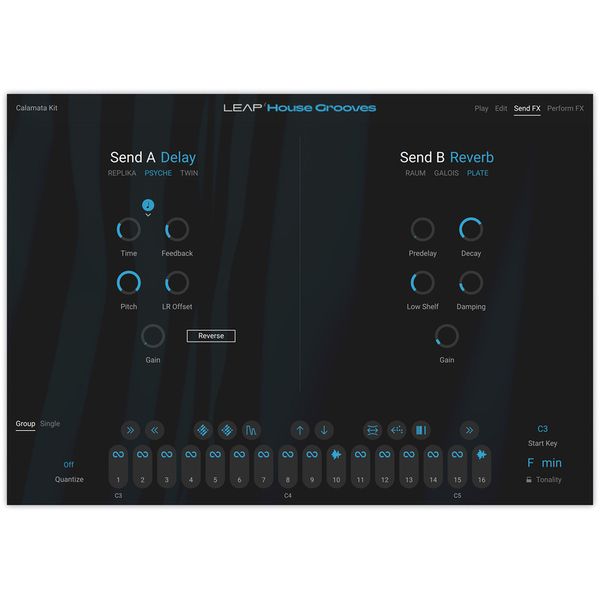This screenshot has width=600, height=600.
Task: Open the Send FX tab
Action: [527, 108]
